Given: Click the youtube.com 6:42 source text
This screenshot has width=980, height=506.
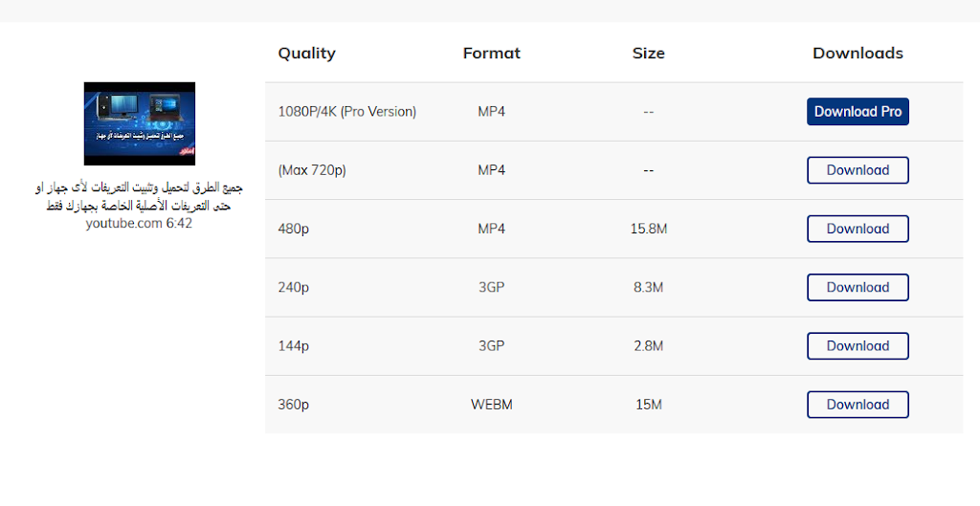Looking at the screenshot, I should point(139,224).
